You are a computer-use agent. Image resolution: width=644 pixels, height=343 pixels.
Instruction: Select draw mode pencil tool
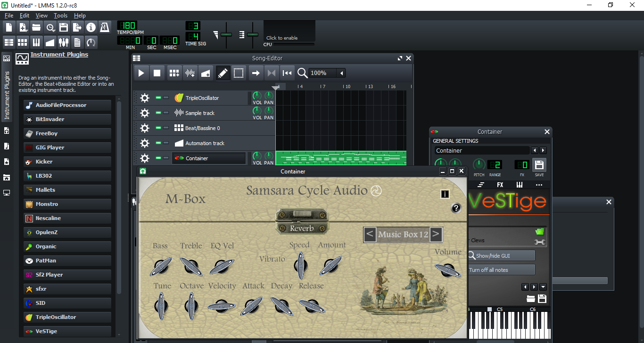(x=223, y=73)
